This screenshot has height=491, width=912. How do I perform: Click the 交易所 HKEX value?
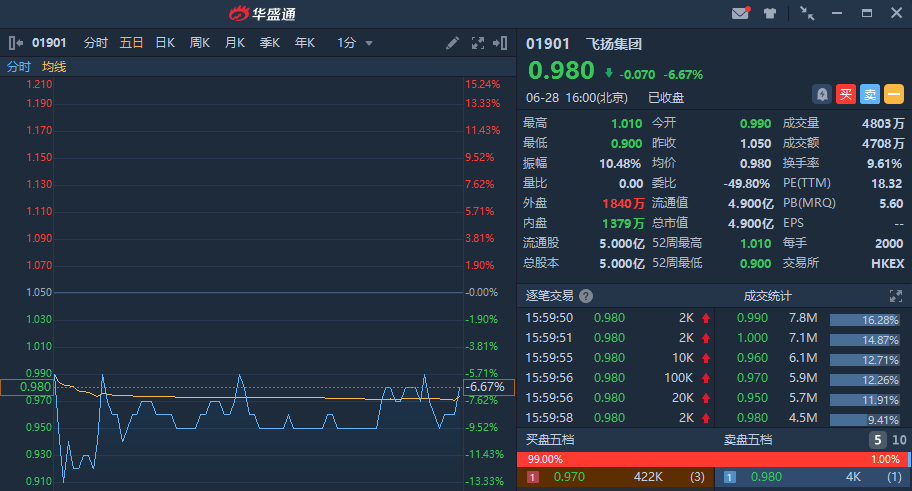pos(888,264)
